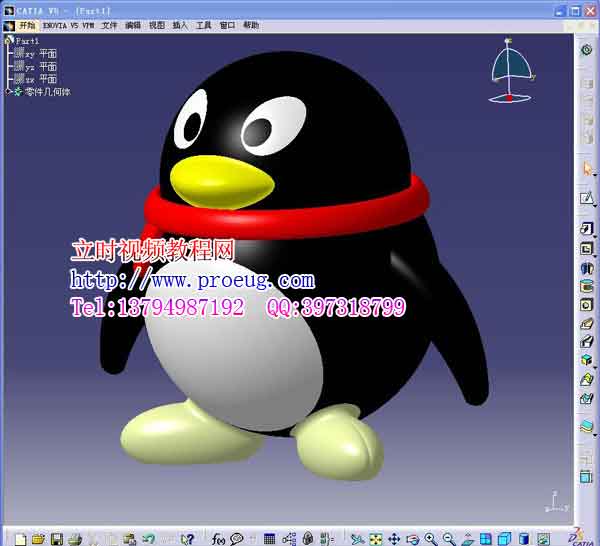Fit all in view icon

tap(376, 539)
